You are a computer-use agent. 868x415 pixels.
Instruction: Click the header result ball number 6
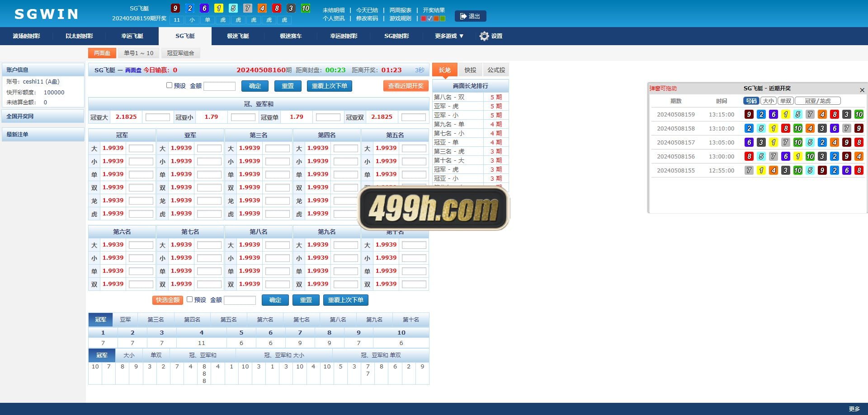(x=204, y=8)
